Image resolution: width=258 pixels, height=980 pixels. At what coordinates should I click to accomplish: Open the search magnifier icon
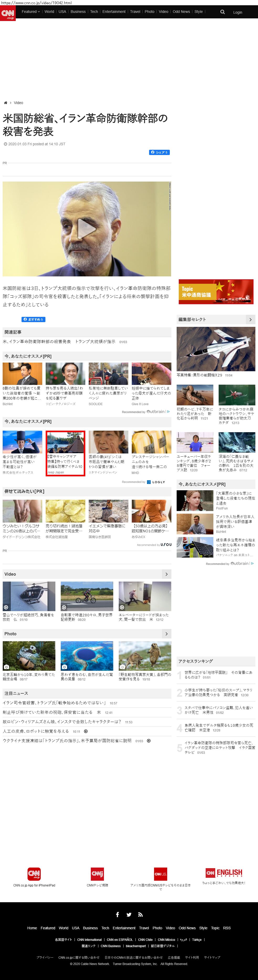pyautogui.click(x=223, y=12)
